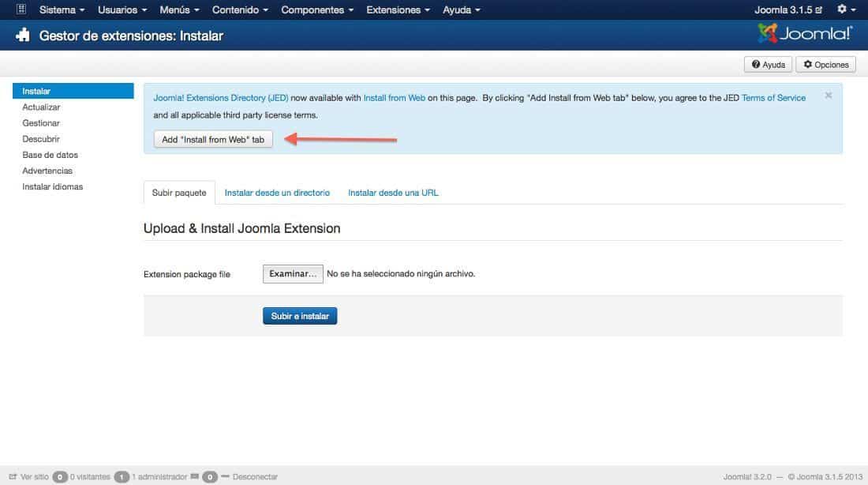This screenshot has width=868, height=485.
Task: Click the administrator count badge
Action: pos(122,476)
